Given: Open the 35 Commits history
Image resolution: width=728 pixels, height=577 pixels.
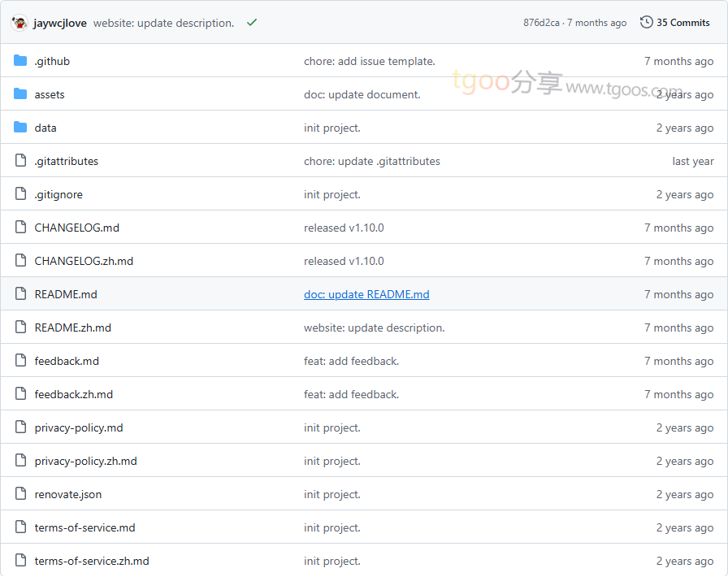Looking at the screenshot, I should (x=682, y=23).
